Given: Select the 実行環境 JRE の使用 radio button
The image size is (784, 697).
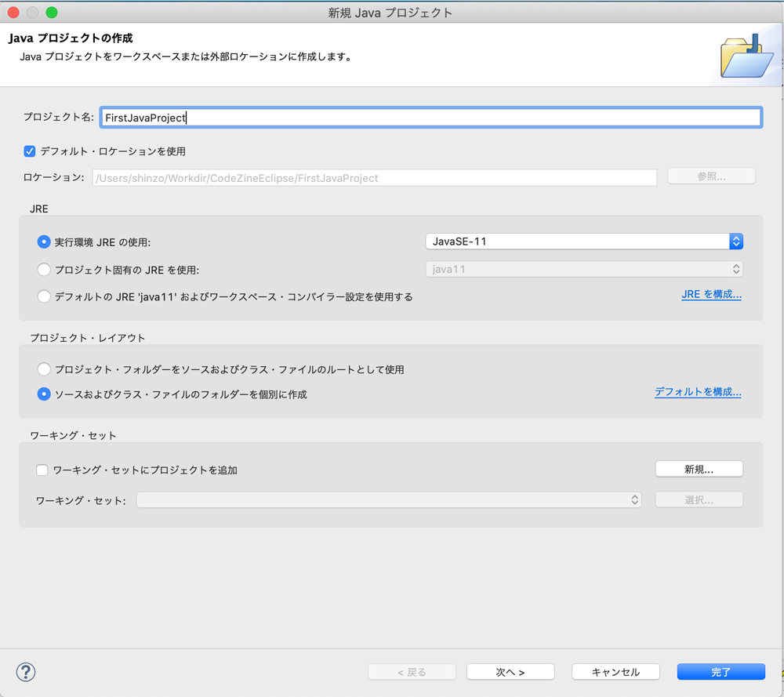Looking at the screenshot, I should pos(44,242).
